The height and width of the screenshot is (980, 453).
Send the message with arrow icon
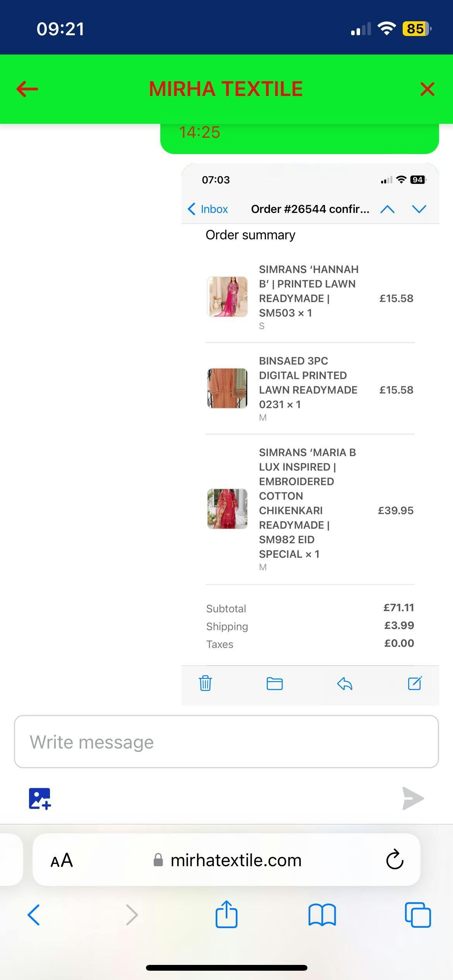413,798
